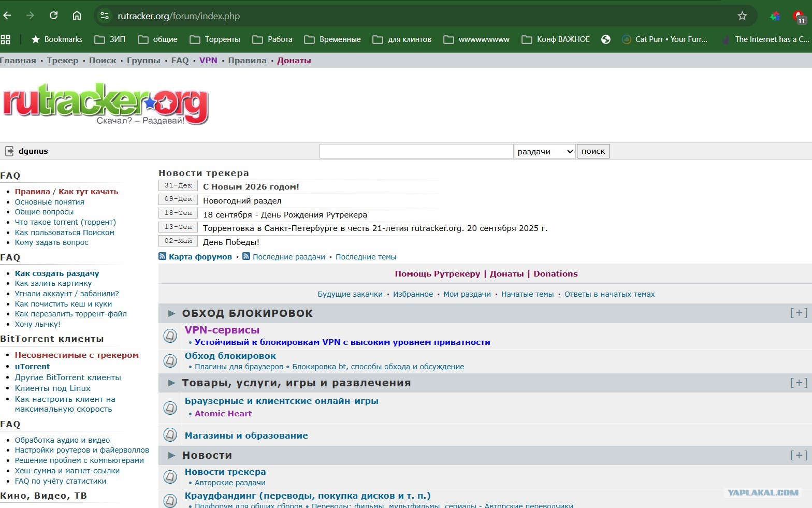
Task: Bookmark this page with the star icon
Action: (742, 16)
